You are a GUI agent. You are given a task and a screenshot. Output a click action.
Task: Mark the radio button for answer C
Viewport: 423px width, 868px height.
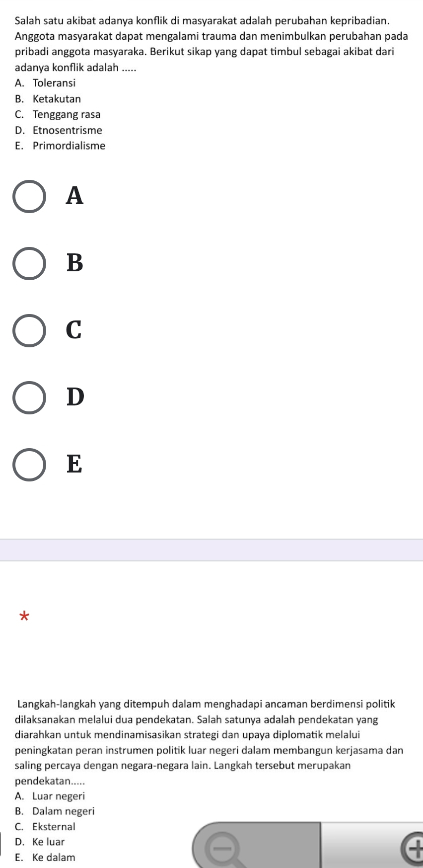click(x=29, y=330)
